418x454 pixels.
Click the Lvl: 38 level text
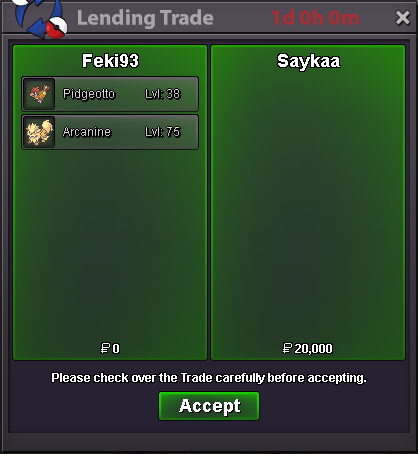click(x=163, y=94)
